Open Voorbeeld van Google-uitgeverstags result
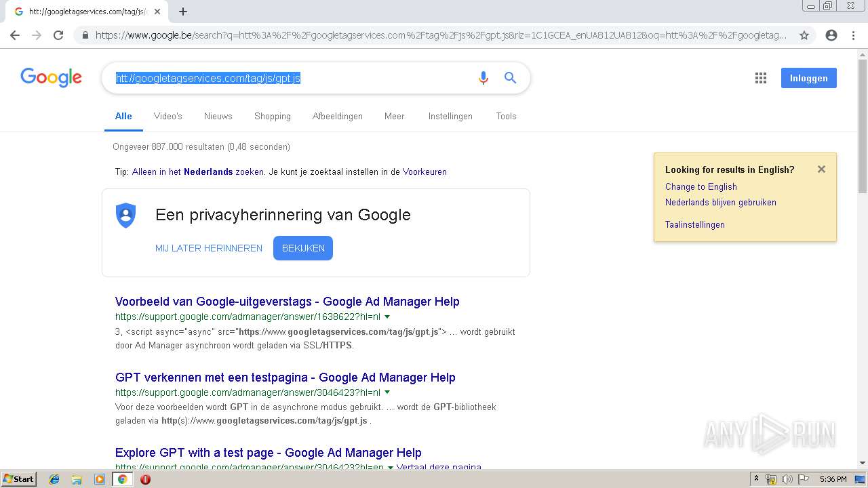 [288, 302]
